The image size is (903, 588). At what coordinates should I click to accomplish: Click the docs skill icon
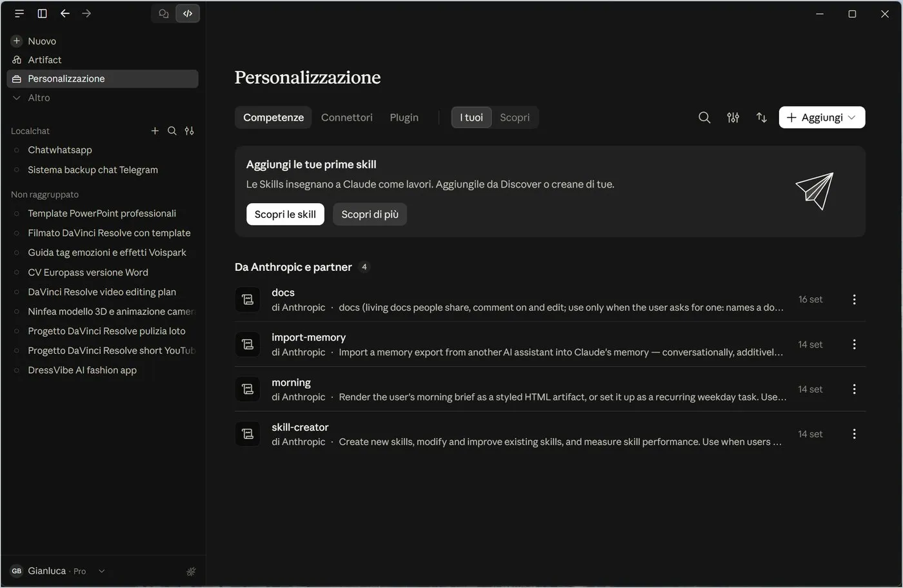[x=248, y=300]
